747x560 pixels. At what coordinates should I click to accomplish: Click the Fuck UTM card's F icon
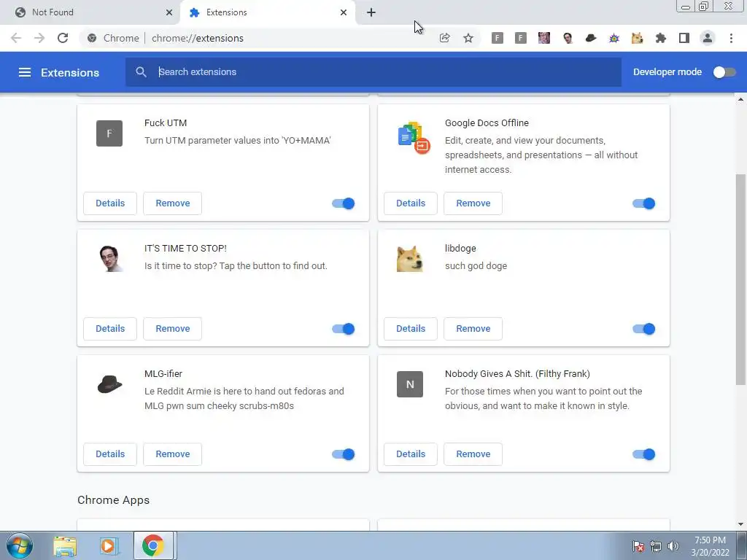(109, 133)
